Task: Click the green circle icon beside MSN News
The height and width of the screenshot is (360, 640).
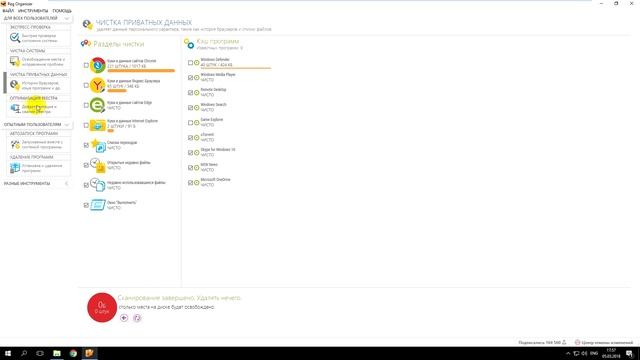Action: [x=196, y=168]
